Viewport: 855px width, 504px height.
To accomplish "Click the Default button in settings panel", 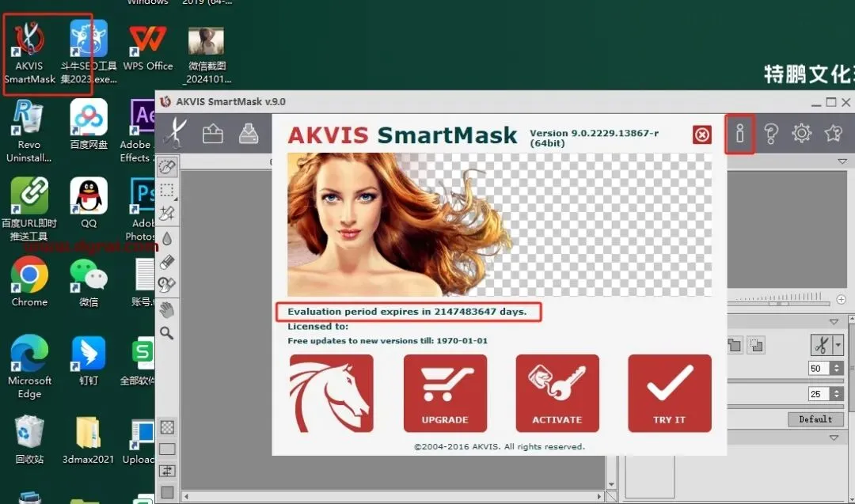I will click(815, 419).
